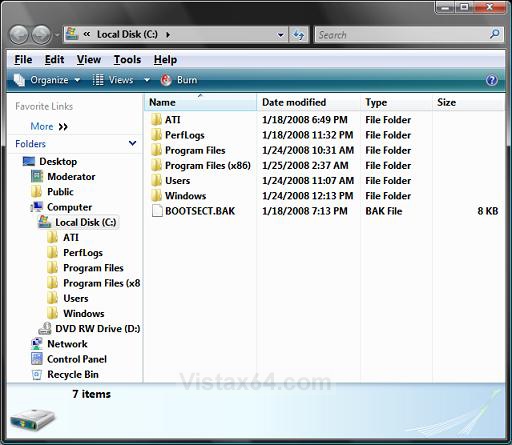
Task: Open the View menu
Action: (89, 60)
